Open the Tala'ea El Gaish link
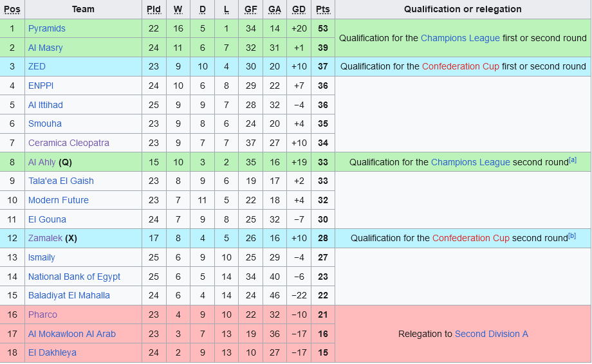Image resolution: width=592 pixels, height=364 pixels. point(61,181)
